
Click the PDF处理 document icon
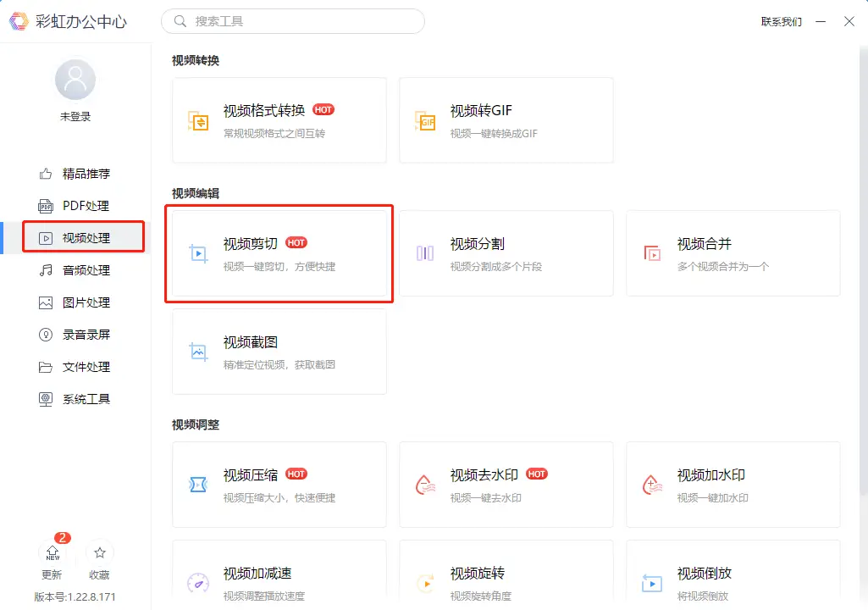point(46,206)
